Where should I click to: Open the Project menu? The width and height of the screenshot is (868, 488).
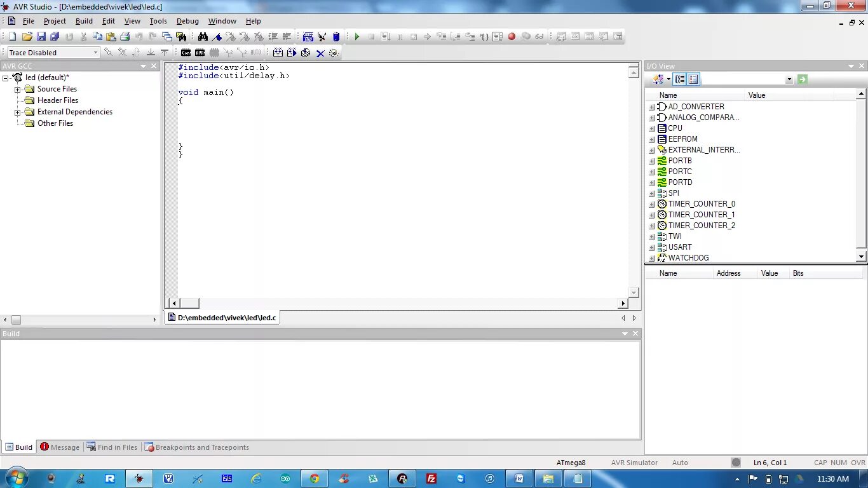pos(55,21)
